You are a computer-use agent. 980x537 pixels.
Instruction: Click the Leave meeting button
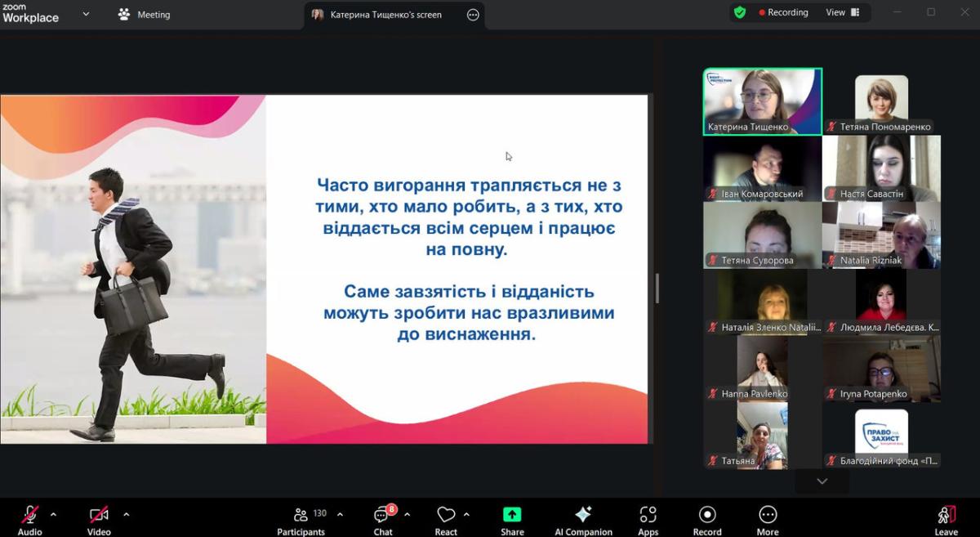pos(947,520)
